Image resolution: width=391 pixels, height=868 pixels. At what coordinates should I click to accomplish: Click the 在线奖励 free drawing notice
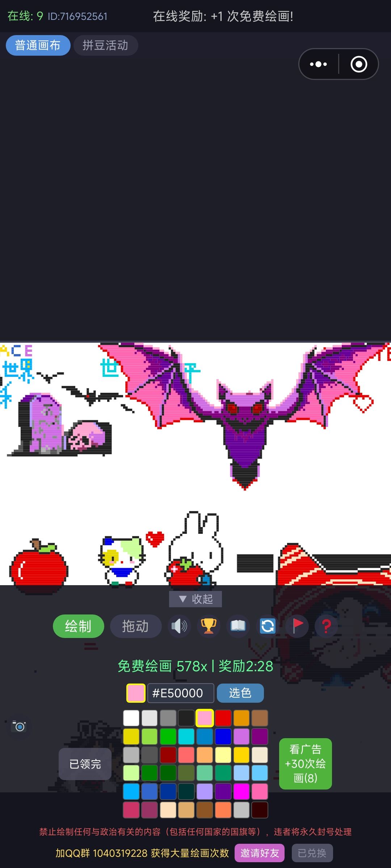tap(223, 16)
